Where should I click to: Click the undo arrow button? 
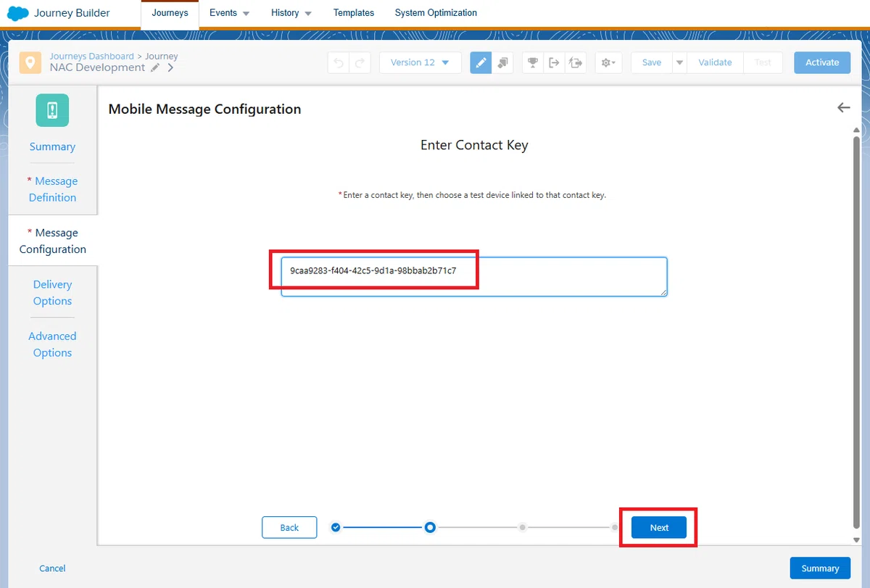point(338,62)
